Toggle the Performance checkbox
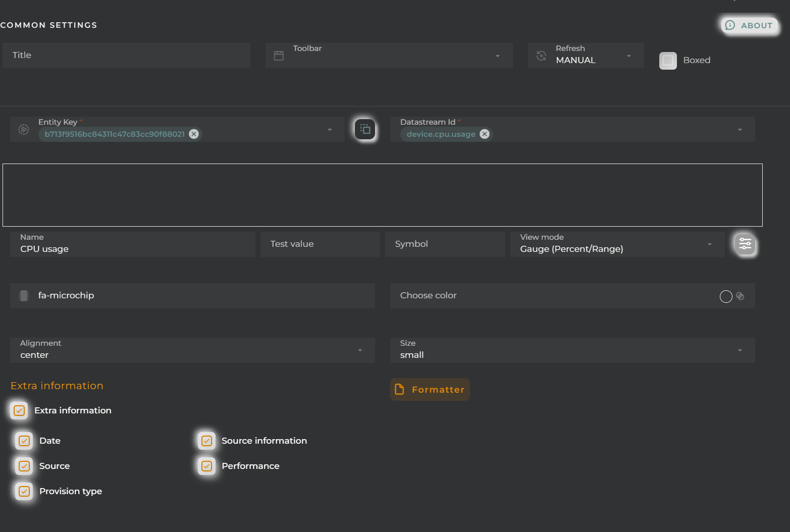Viewport: 790px width, 532px height. pos(206,466)
